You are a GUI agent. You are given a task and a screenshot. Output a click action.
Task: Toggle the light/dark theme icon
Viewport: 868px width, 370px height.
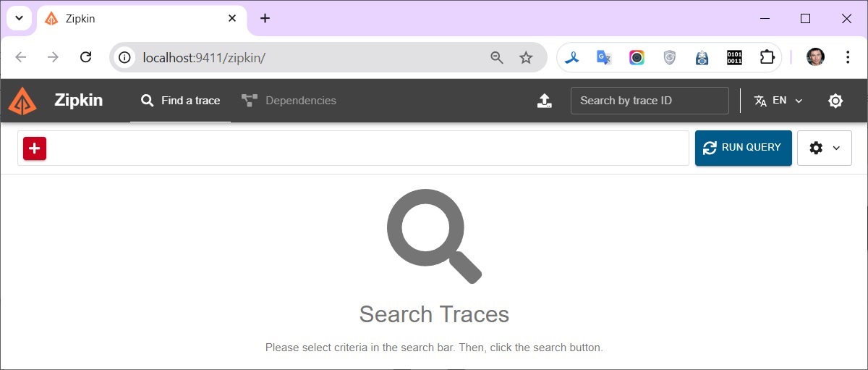tap(835, 101)
